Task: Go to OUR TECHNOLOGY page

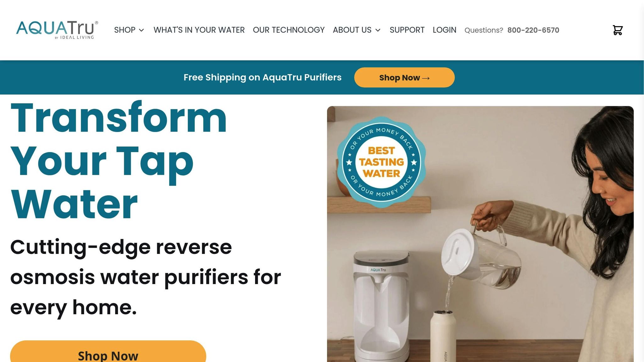Action: click(289, 30)
